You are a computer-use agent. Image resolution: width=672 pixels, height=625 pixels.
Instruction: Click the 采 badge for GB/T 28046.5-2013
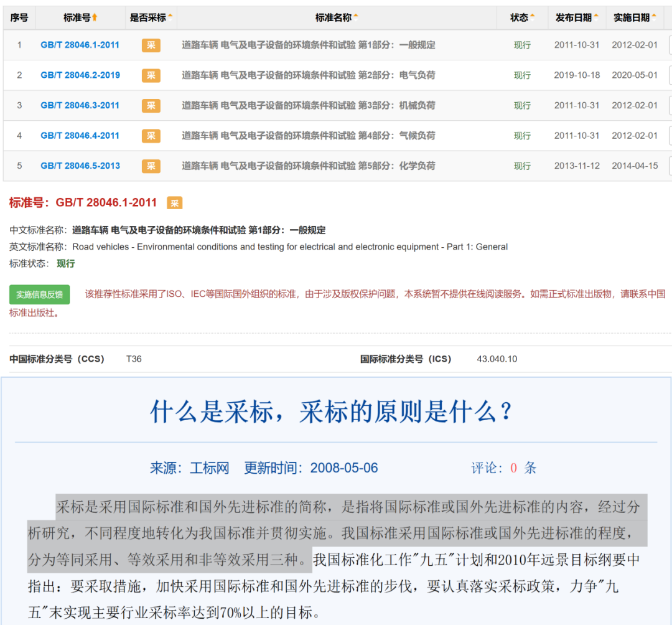coord(150,166)
